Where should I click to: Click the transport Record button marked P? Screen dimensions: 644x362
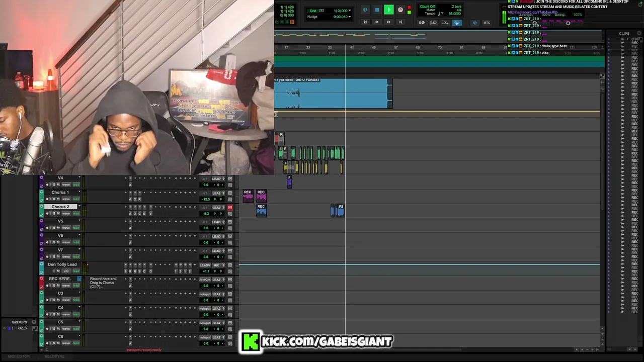pyautogui.click(x=400, y=10)
